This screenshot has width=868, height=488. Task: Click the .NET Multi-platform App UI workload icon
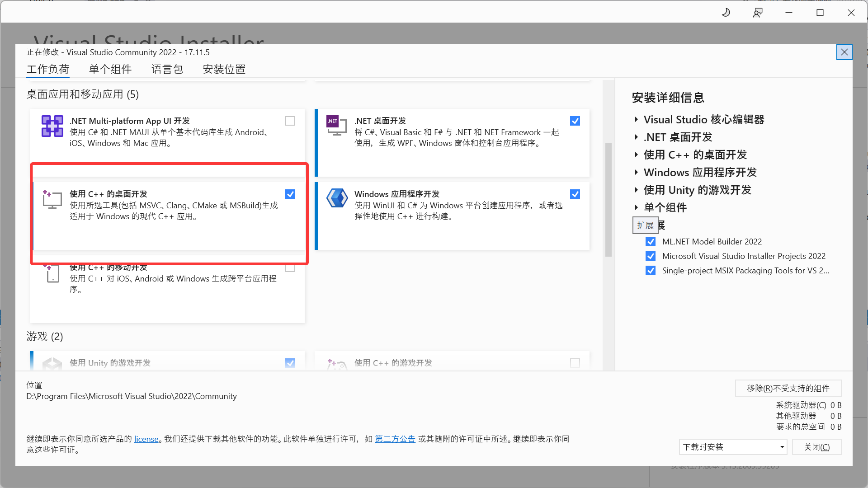(x=52, y=126)
